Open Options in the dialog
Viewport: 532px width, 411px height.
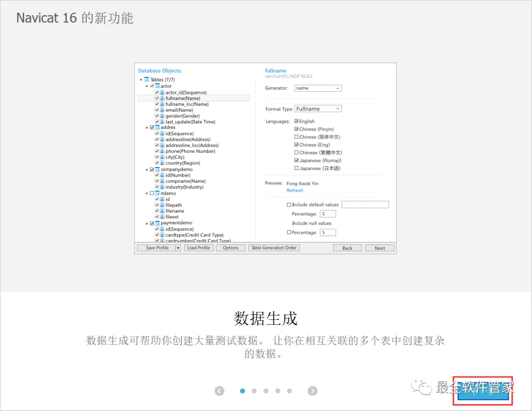[x=231, y=248]
